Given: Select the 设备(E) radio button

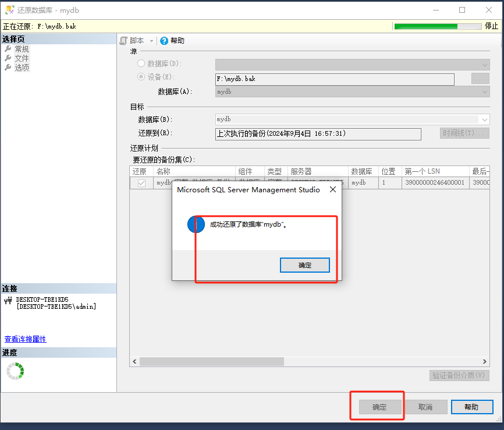Looking at the screenshot, I should [141, 76].
